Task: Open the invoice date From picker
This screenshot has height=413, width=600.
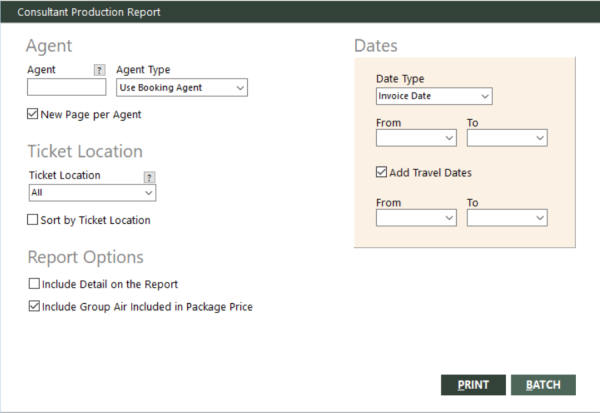Action: tap(416, 138)
